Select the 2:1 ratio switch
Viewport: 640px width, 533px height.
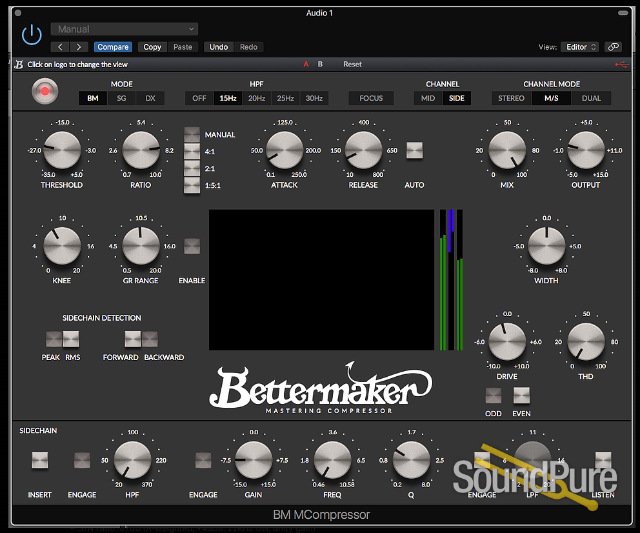click(192, 168)
